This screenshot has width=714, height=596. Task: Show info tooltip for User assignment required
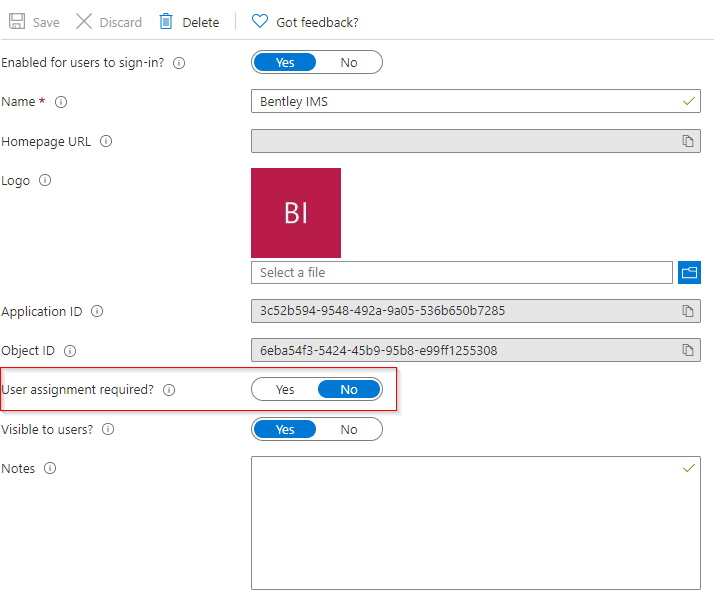pos(169,390)
